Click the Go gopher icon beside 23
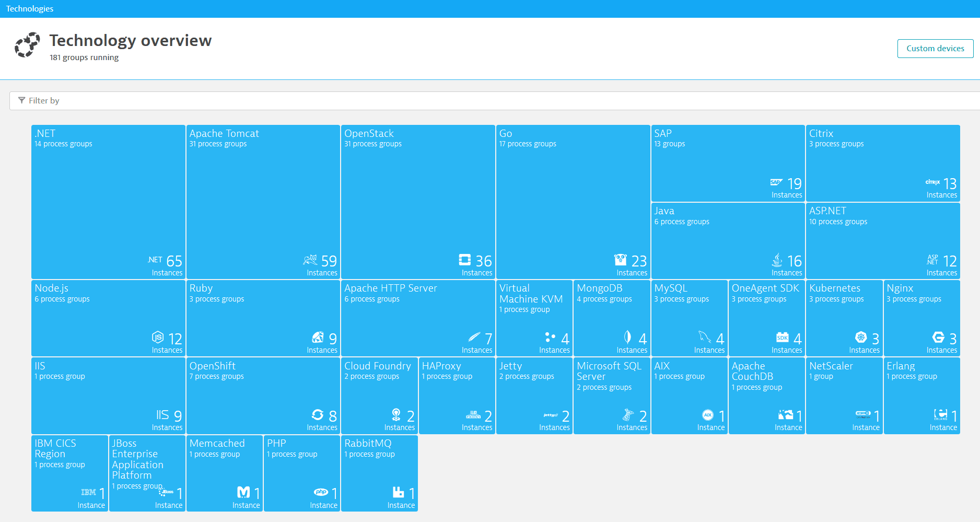Viewport: 980px width, 522px height. pyautogui.click(x=620, y=260)
